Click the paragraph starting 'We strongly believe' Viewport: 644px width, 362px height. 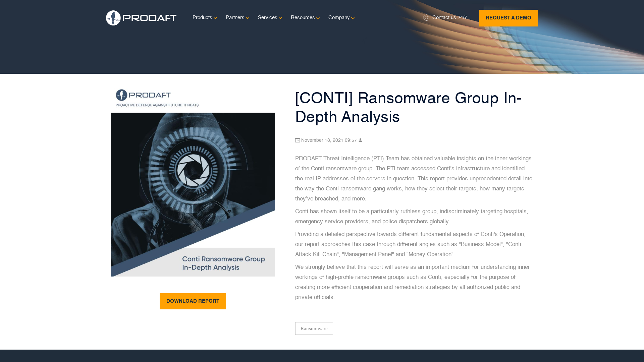(413, 282)
